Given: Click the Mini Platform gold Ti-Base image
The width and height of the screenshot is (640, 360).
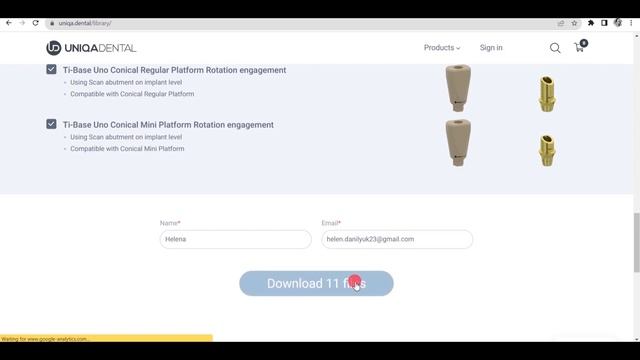Looking at the screenshot, I should pos(547,150).
